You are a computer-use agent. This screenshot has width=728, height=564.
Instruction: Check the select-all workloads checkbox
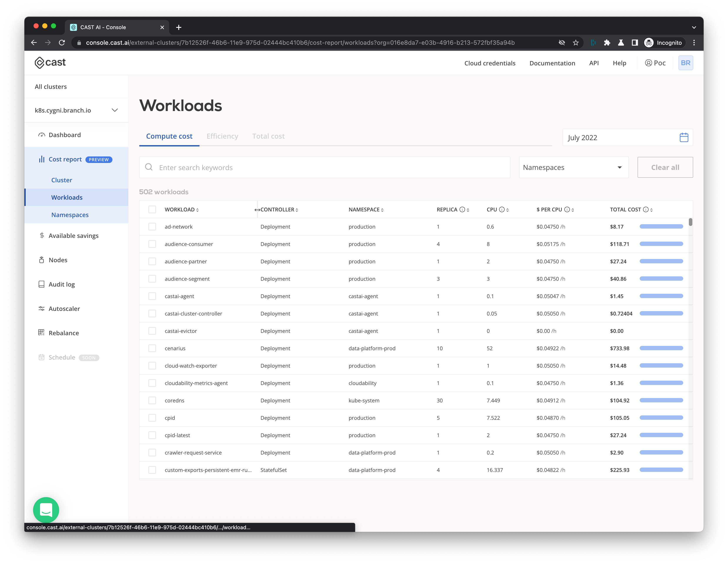point(152,209)
